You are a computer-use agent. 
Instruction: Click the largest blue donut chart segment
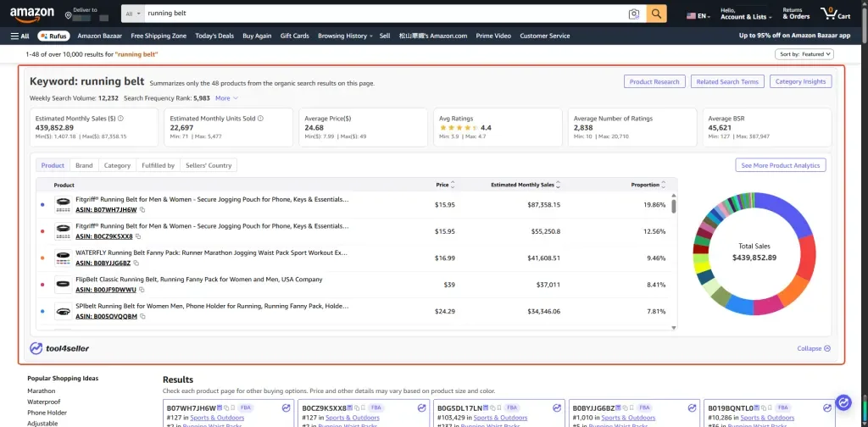pos(789,211)
